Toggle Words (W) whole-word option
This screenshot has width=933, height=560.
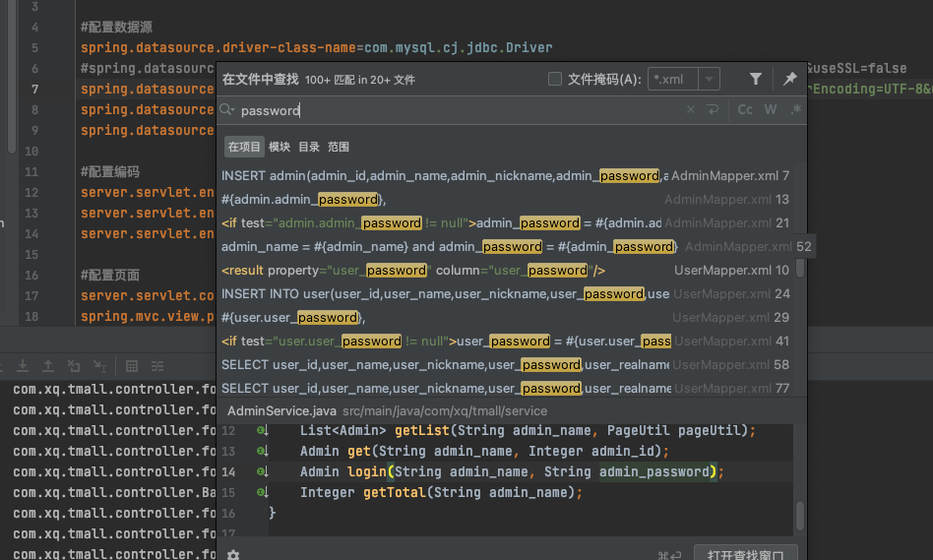771,109
